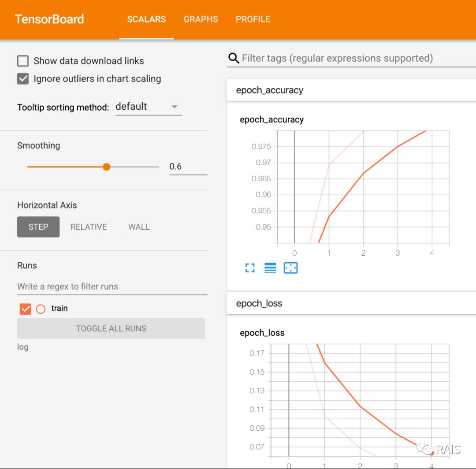Viewport: 476px width, 469px height.
Task: Uncheck Ignore outliers in chart scaling
Action: (x=23, y=78)
